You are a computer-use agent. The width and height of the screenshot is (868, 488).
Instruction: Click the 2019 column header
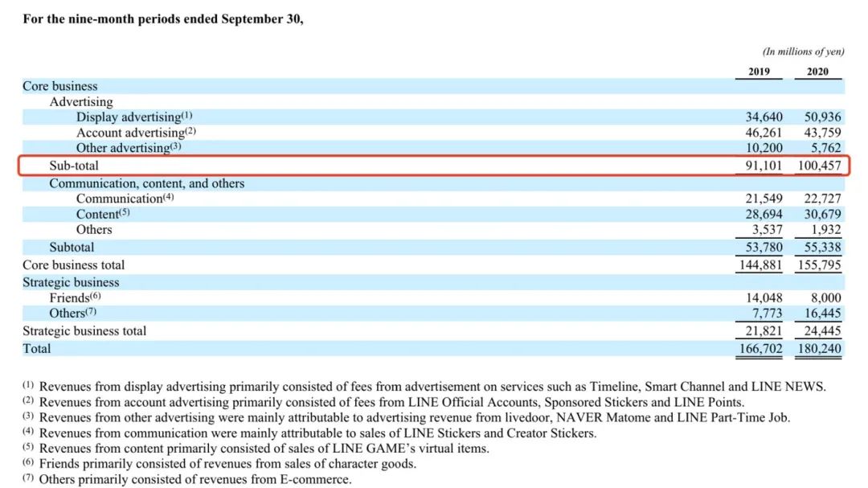[x=759, y=72]
